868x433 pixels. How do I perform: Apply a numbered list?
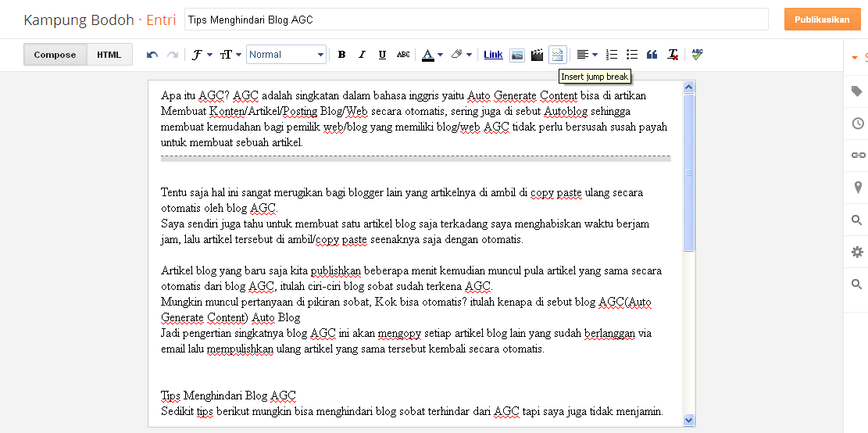click(612, 55)
